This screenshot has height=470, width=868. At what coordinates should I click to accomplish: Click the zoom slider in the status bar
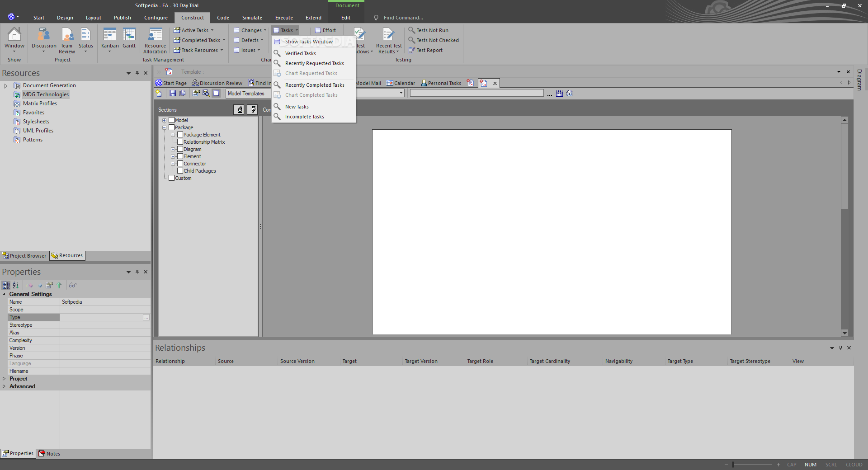point(752,465)
